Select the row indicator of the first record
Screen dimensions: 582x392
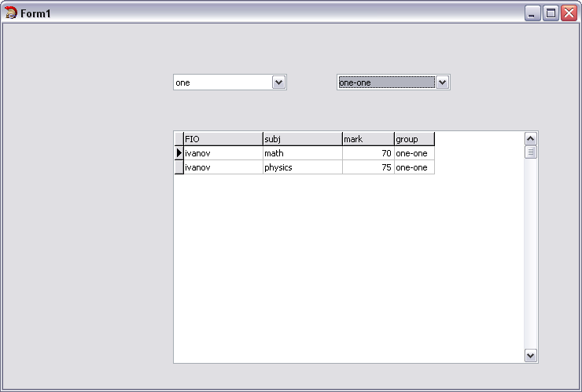(x=179, y=153)
